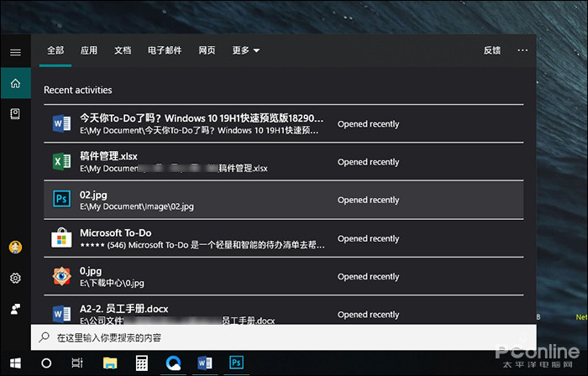Switch to the 电子邮件 tab

(165, 50)
